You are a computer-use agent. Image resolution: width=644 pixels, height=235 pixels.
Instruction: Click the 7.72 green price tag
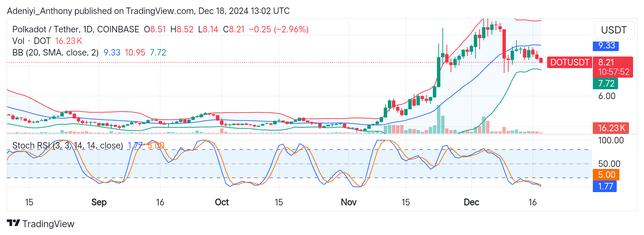(605, 83)
